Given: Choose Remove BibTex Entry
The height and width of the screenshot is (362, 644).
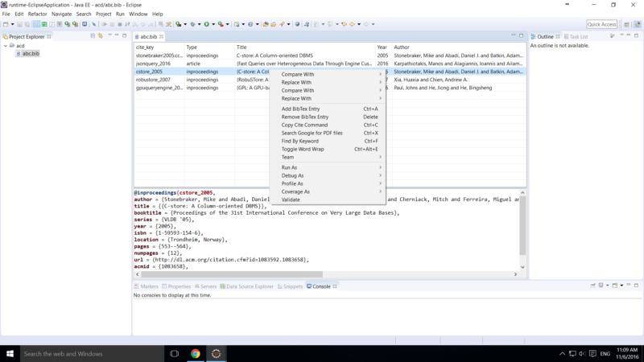Looking at the screenshot, I should click(x=329, y=117).
